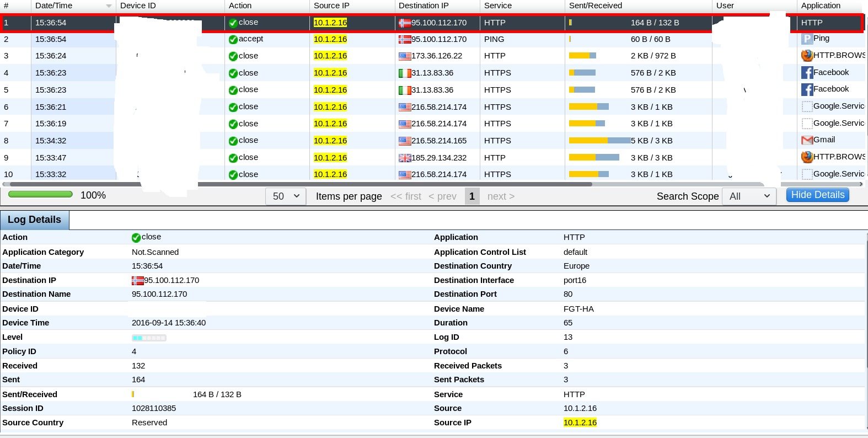This screenshot has height=438, width=868.
Task: Click the Ping application icon in row 2
Action: 807,39
